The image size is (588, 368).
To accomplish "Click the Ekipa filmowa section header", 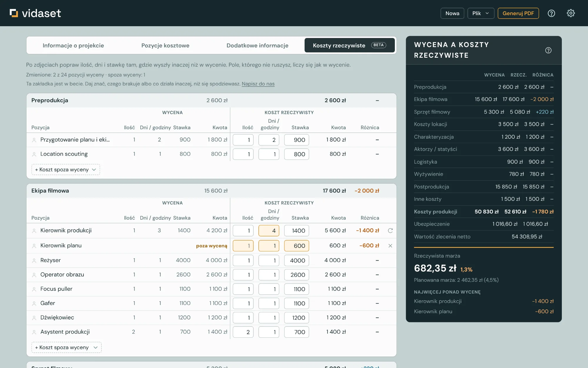I will coord(211,191).
